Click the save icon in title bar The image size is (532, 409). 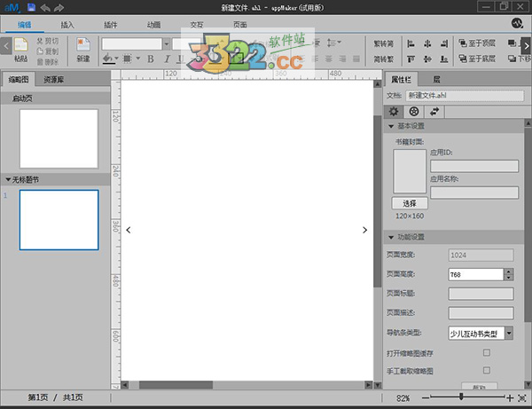pos(31,8)
